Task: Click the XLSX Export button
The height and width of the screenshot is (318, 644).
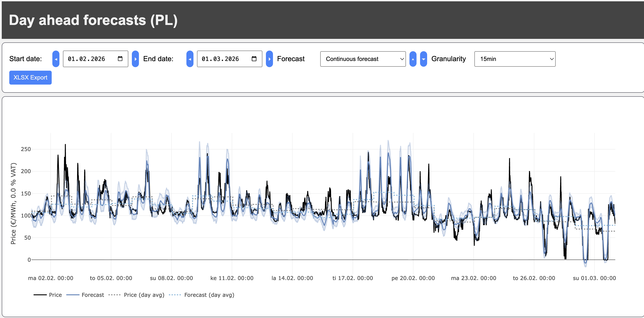Action: [30, 78]
